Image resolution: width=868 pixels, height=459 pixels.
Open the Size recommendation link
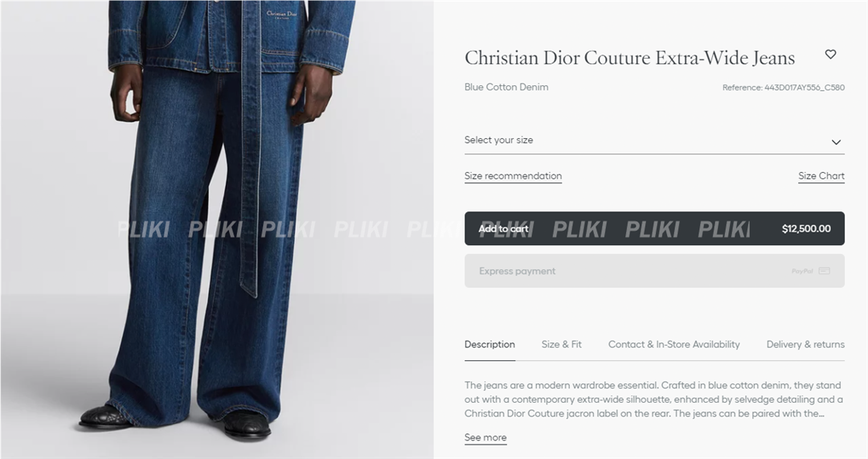513,176
